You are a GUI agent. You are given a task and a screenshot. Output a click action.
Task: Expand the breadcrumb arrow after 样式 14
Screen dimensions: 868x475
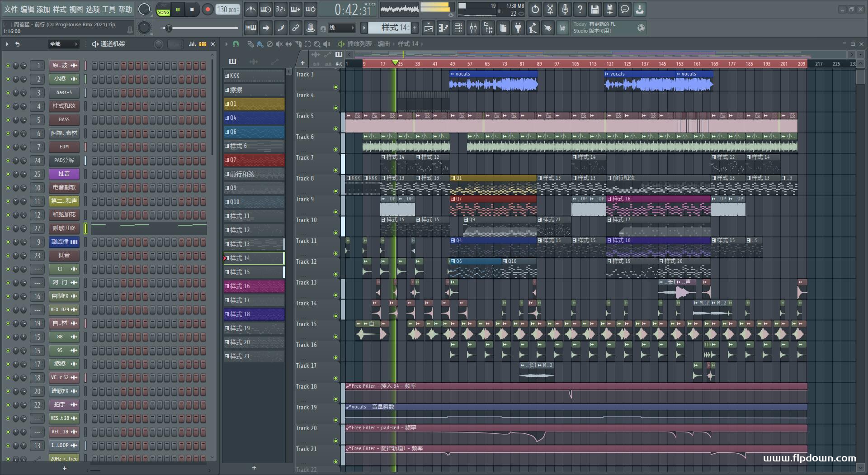(422, 44)
